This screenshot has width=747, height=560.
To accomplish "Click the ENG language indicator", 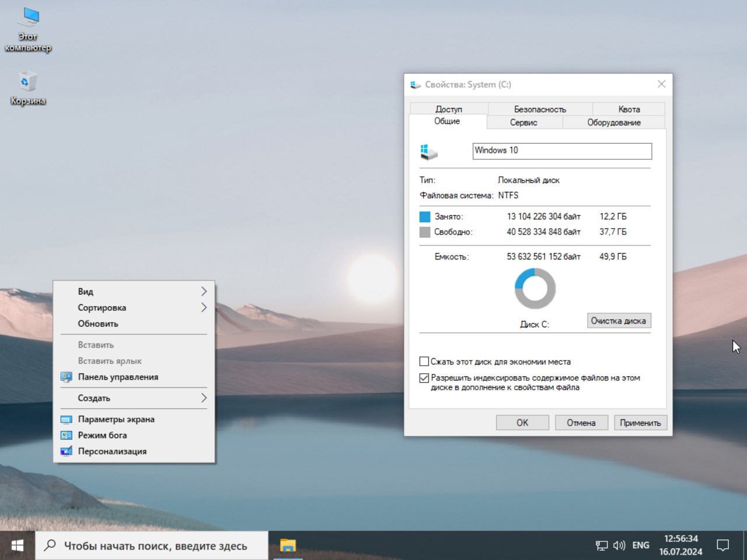I will (641, 545).
